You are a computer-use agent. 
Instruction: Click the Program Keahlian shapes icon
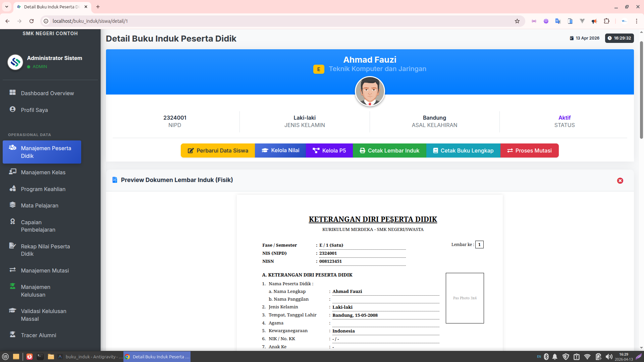pyautogui.click(x=13, y=188)
